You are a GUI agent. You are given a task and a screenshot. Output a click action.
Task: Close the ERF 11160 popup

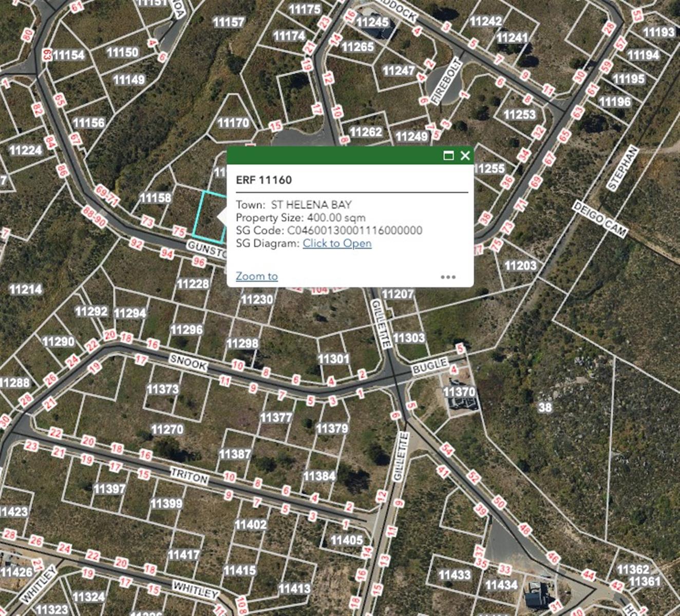465,156
